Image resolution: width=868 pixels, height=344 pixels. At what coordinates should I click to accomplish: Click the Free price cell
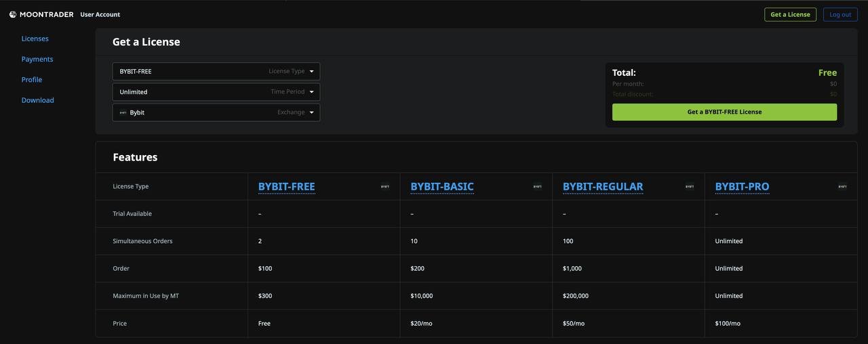[264, 324]
